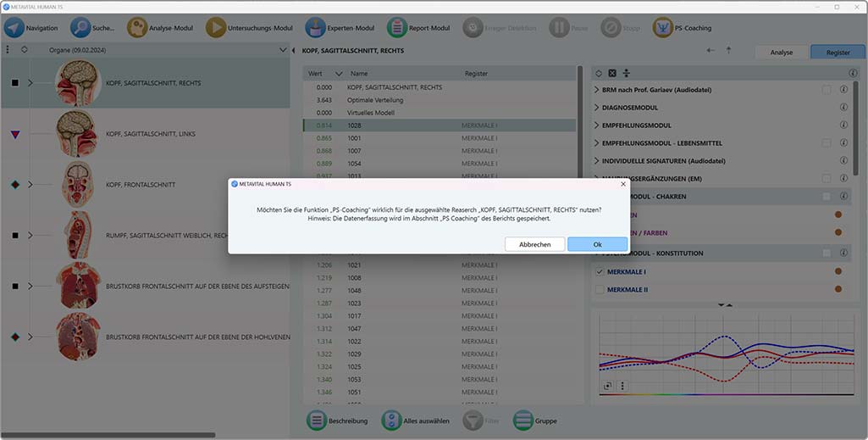Open the Experten-Modul
The width and height of the screenshot is (868, 440).
pos(316,28)
